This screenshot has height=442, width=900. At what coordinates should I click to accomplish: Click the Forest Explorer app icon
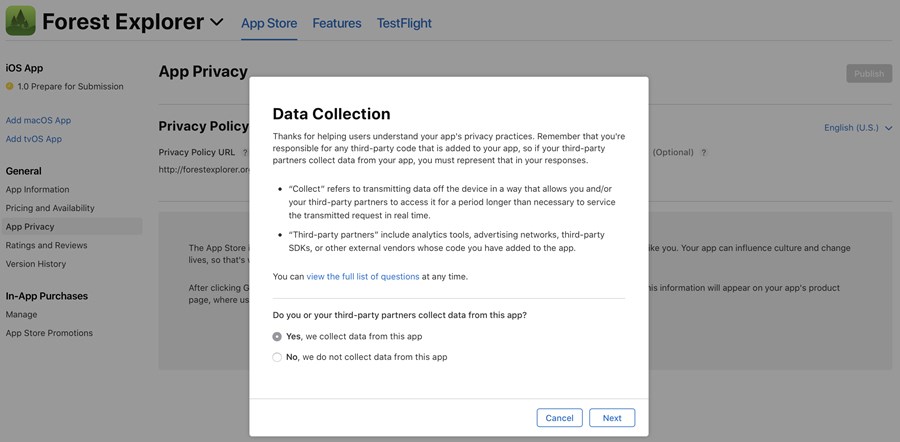[20, 21]
